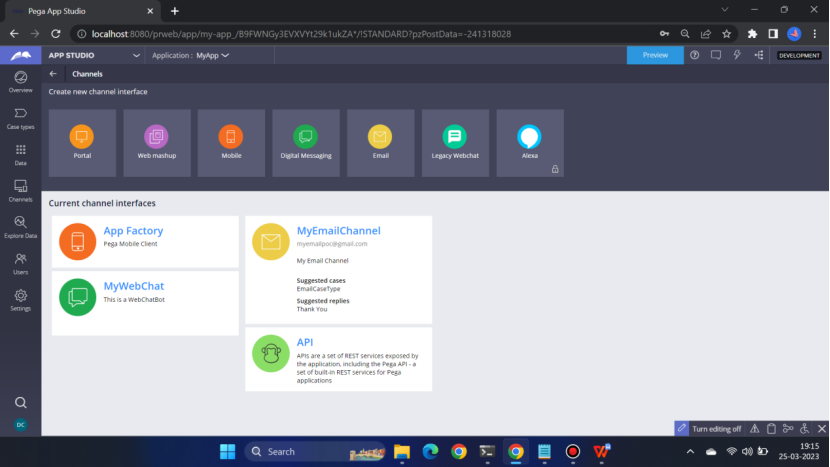Click the sidebar search magnifier icon
The height and width of the screenshot is (467, 830).
tap(21, 403)
